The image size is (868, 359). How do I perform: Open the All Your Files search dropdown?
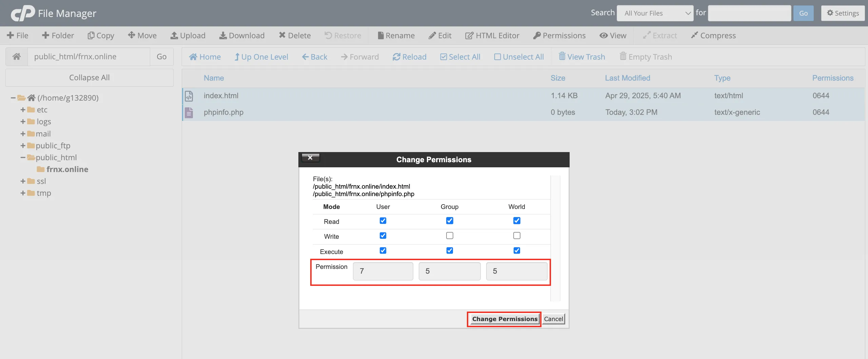pyautogui.click(x=655, y=13)
